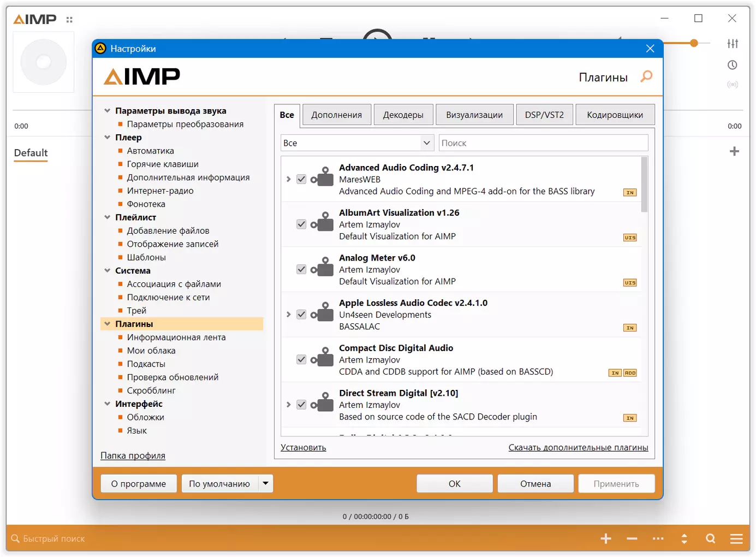
Task: Switch to the DSP/VST2 tab
Action: pos(544,115)
